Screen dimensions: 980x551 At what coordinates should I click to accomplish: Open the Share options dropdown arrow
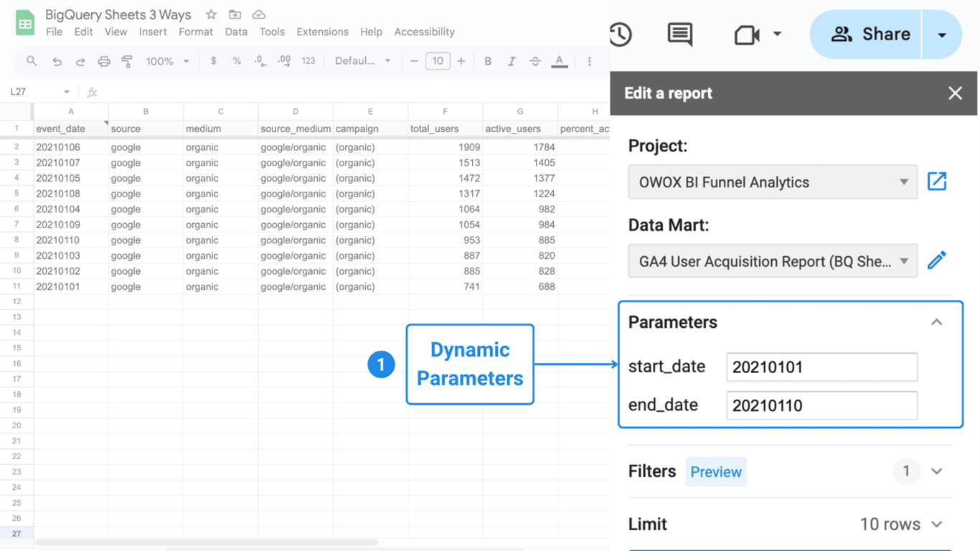[942, 34]
